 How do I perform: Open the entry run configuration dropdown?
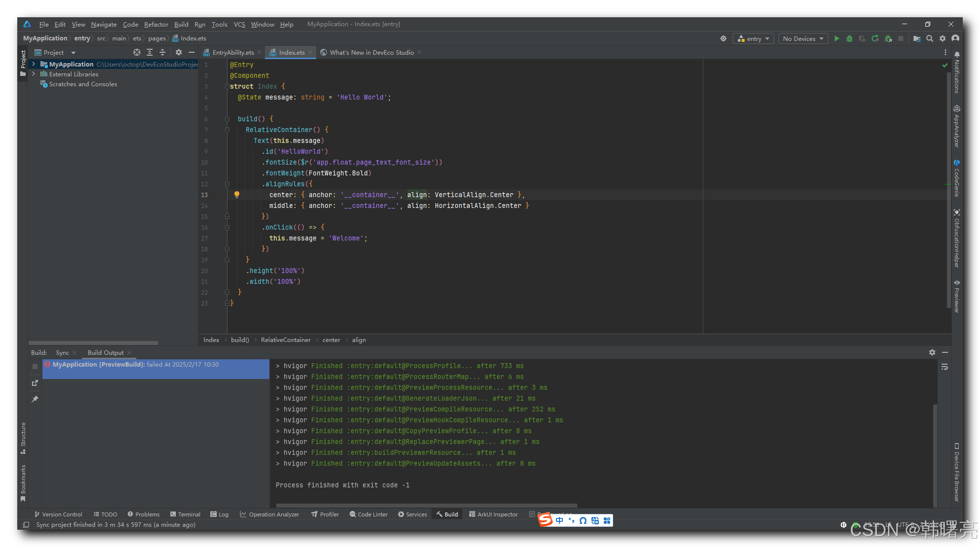coord(753,38)
